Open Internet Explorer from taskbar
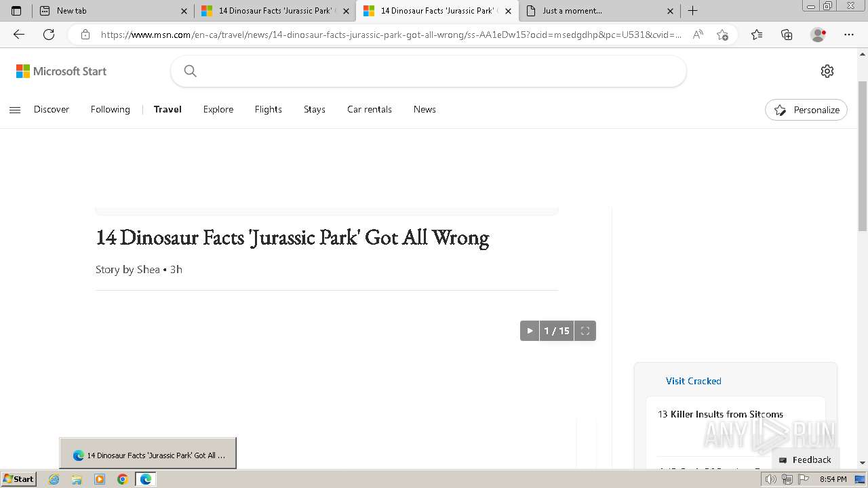The image size is (868, 488). 54,479
